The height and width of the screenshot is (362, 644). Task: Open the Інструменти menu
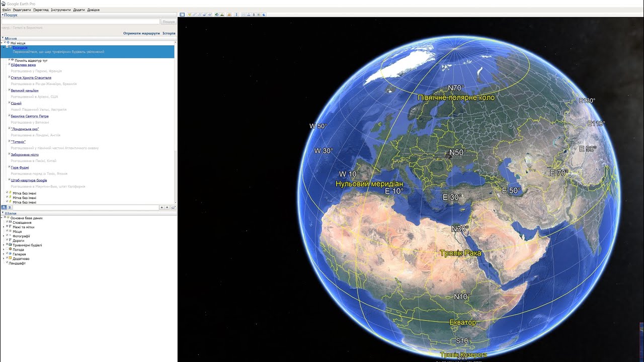[61, 10]
